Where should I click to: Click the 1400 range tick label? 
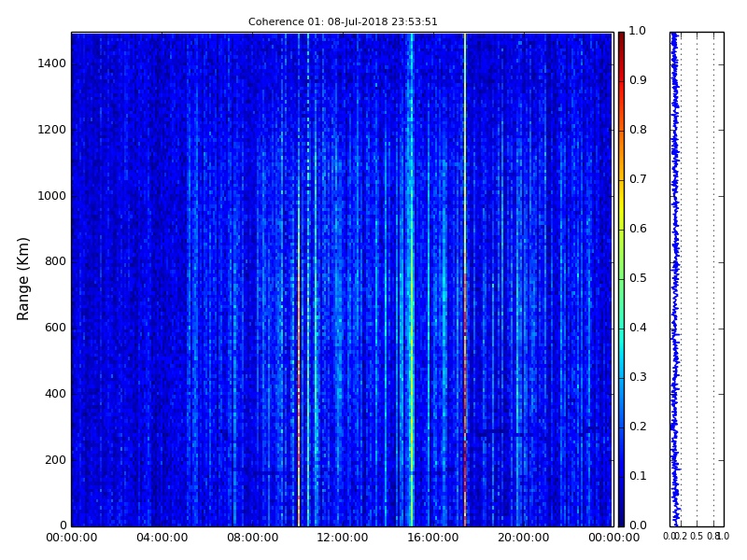(x=52, y=63)
